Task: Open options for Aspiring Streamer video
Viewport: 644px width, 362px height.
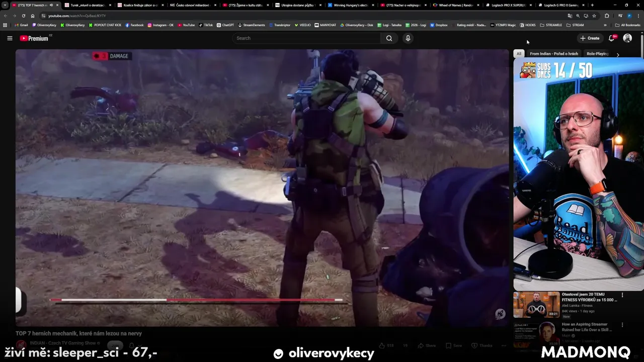Action: 622,325
